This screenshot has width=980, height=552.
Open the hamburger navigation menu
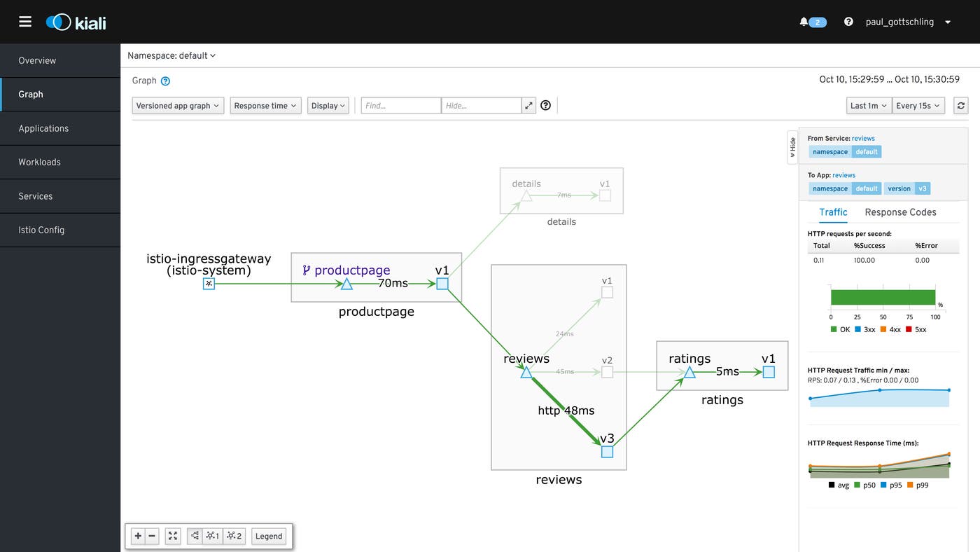[25, 22]
